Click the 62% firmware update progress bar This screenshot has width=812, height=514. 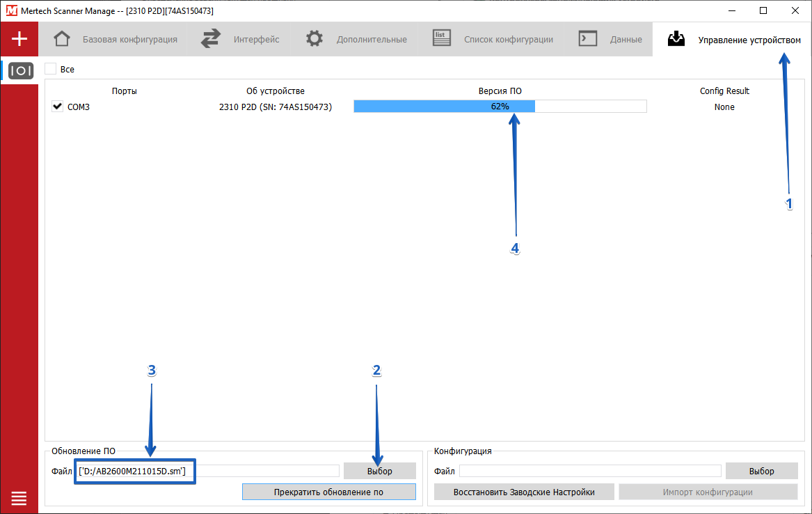(x=500, y=107)
